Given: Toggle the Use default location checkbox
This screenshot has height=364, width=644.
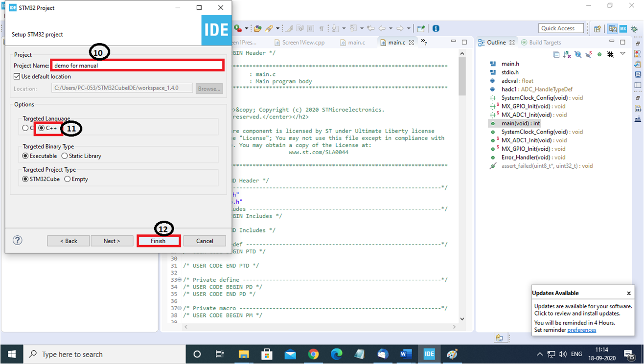Looking at the screenshot, I should coord(17,76).
